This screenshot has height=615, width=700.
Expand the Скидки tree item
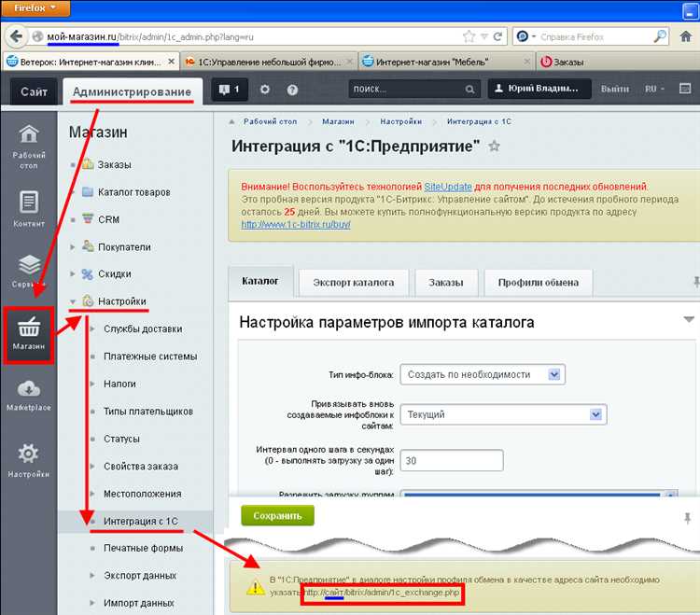point(72,274)
